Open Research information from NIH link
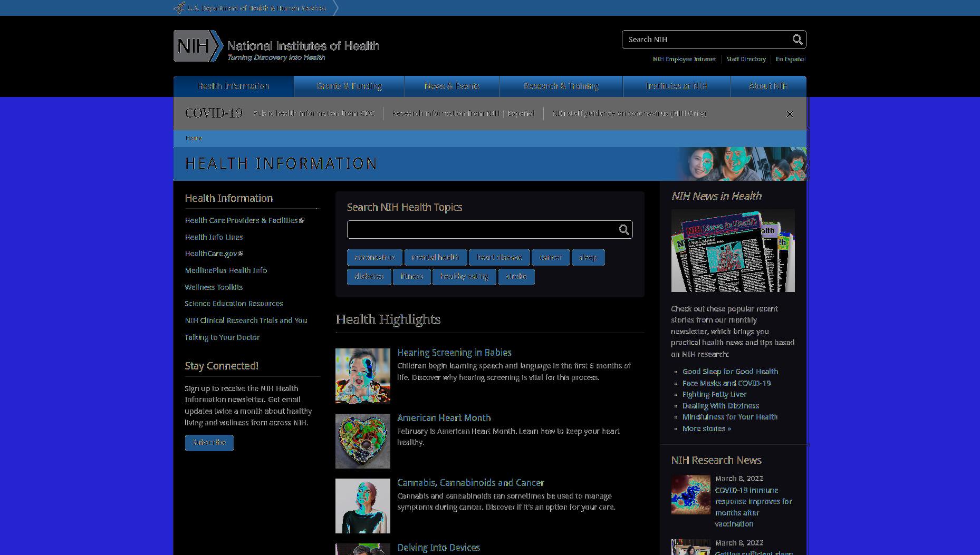The height and width of the screenshot is (555, 980). click(446, 113)
